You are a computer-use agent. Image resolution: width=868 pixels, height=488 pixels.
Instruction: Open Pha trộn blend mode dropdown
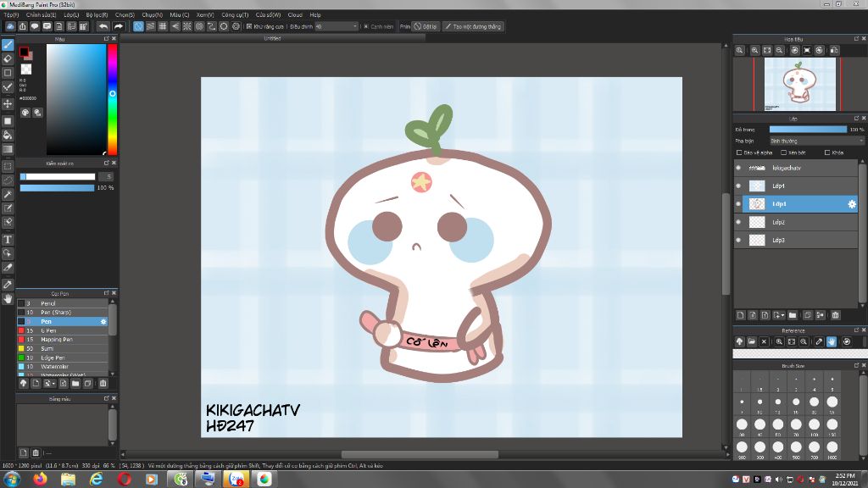[x=816, y=141]
